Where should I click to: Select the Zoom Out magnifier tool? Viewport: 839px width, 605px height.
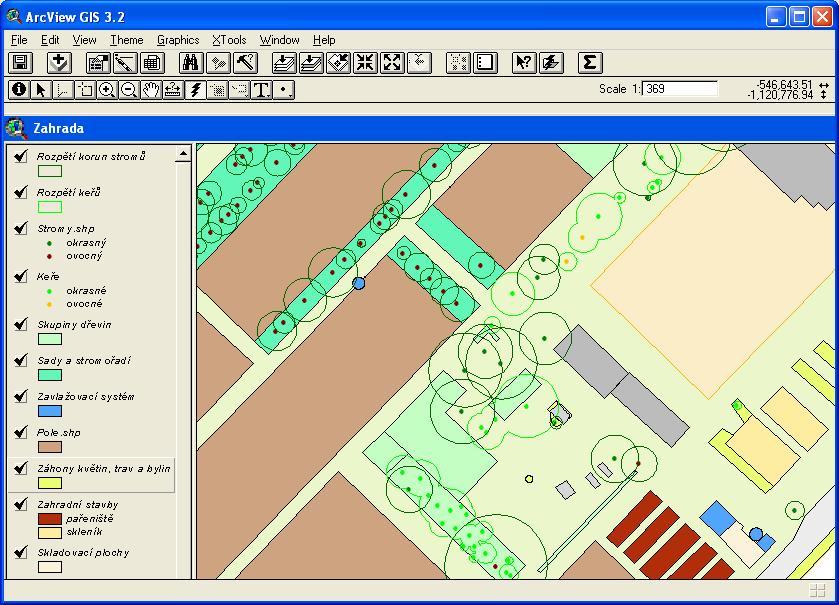click(x=128, y=90)
